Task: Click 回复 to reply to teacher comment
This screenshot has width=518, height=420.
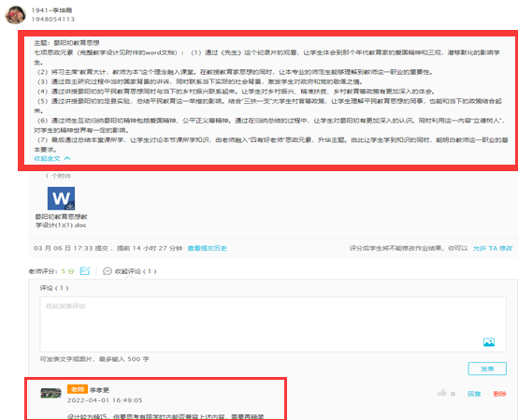Action: pyautogui.click(x=474, y=394)
